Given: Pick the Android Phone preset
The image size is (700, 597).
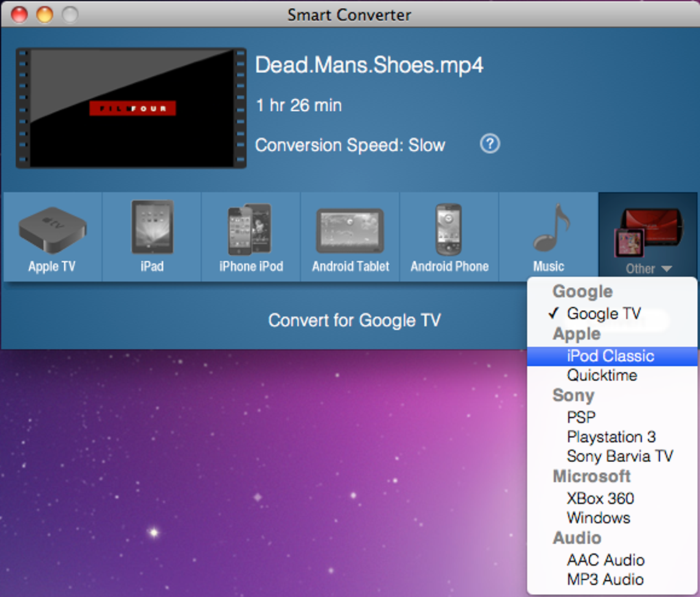Looking at the screenshot, I should (x=449, y=237).
